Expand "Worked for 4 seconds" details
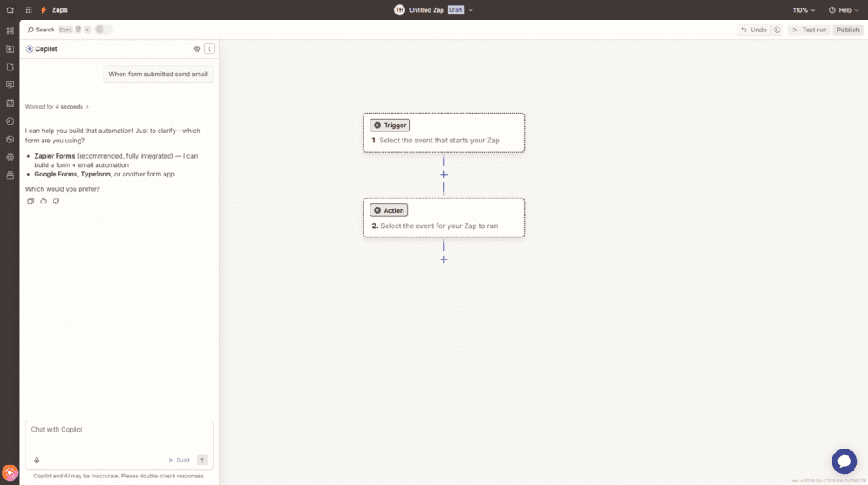 click(57, 106)
